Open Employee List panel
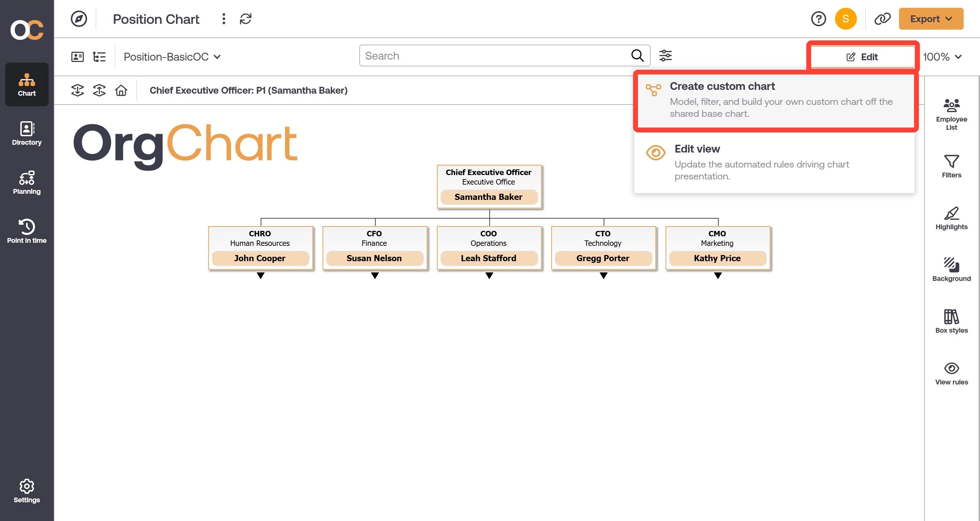The width and height of the screenshot is (980, 521). pos(951,114)
